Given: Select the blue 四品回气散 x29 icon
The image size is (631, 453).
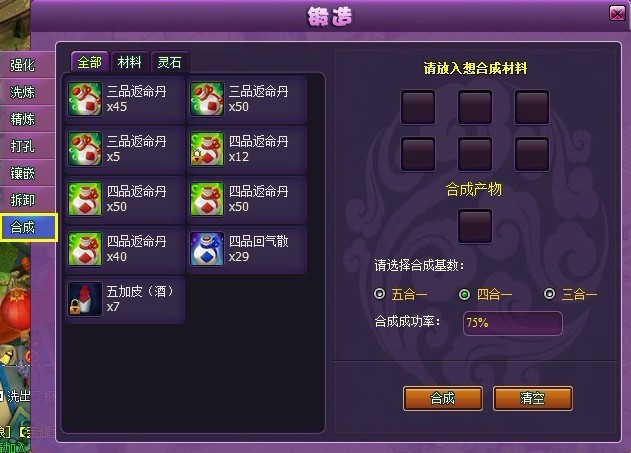Looking at the screenshot, I should click(207, 249).
